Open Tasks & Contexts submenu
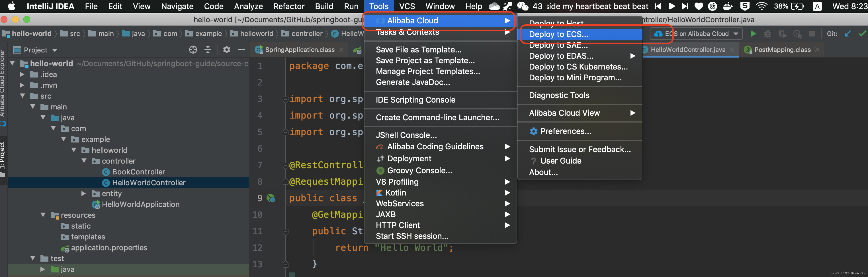The height and width of the screenshot is (277, 868). 440,32
